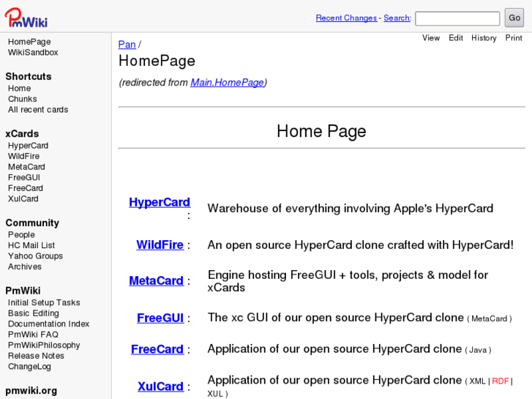The image size is (532, 399).
Task: Follow the bold XulCard link in page content
Action: 160,387
